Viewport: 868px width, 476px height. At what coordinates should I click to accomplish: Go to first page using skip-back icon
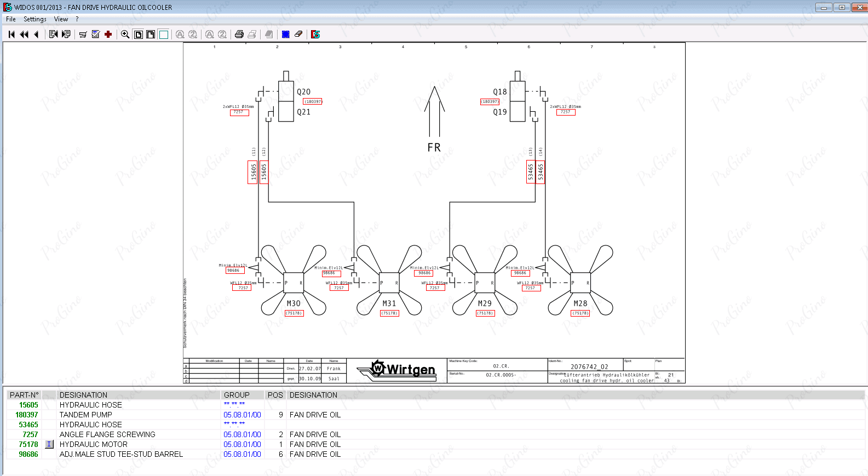[12, 35]
